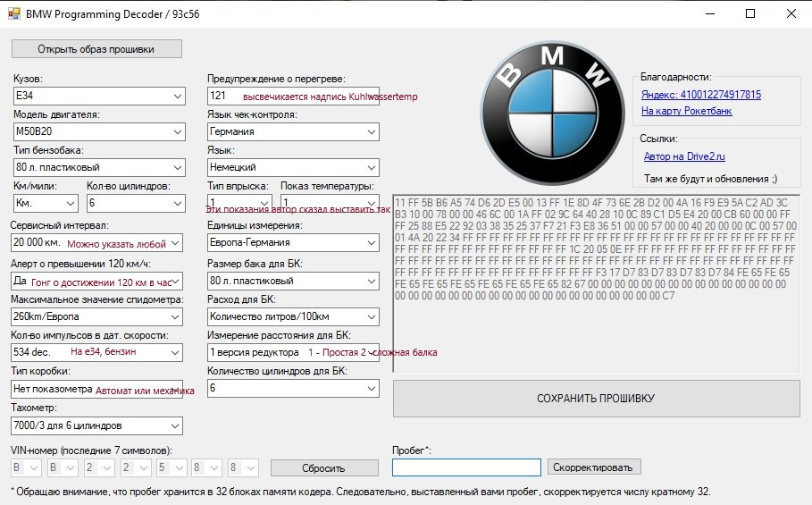Open Количество цилиндров для БК dropdown
812x505 pixels.
coord(293,388)
